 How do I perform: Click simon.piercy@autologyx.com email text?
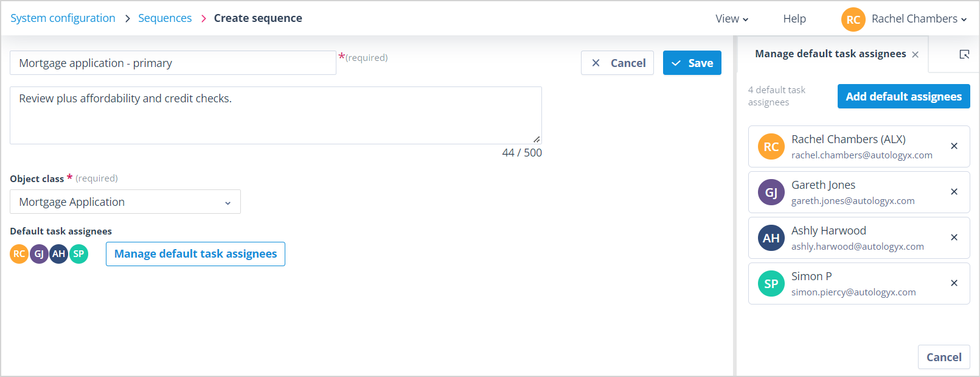point(853,292)
